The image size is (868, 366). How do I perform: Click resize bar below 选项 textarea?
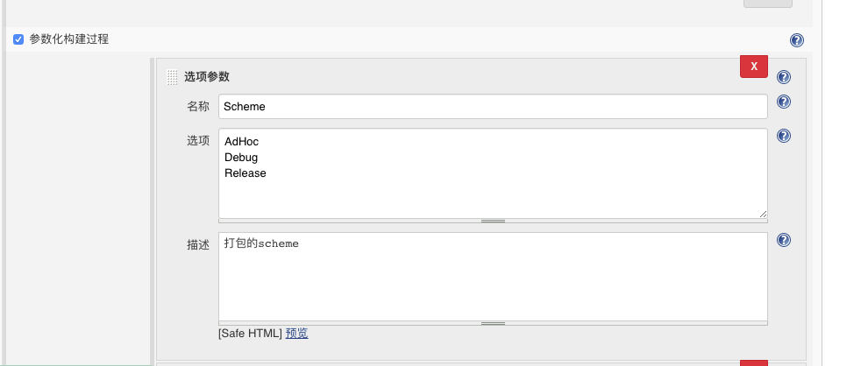tap(493, 222)
